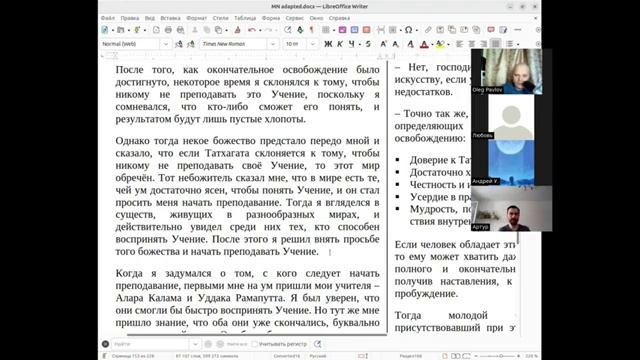Open highlighting color dropdown arrow
This screenshot has height=360, width=640.
tap(448, 44)
